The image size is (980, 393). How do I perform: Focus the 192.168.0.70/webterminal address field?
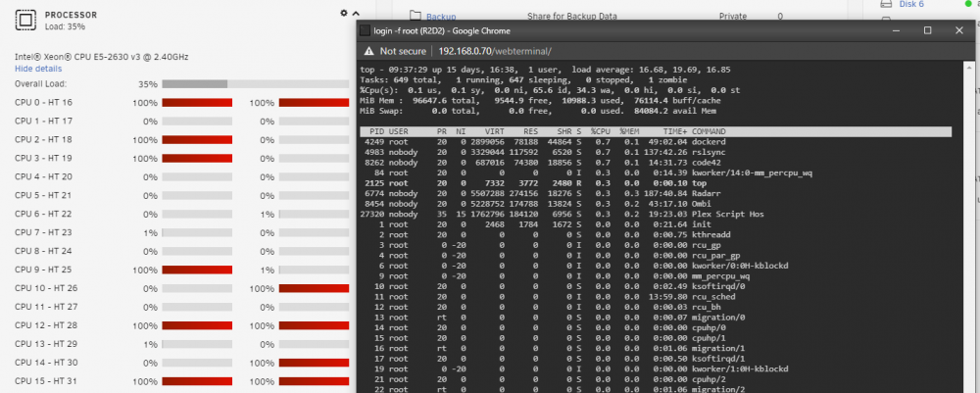click(495, 51)
